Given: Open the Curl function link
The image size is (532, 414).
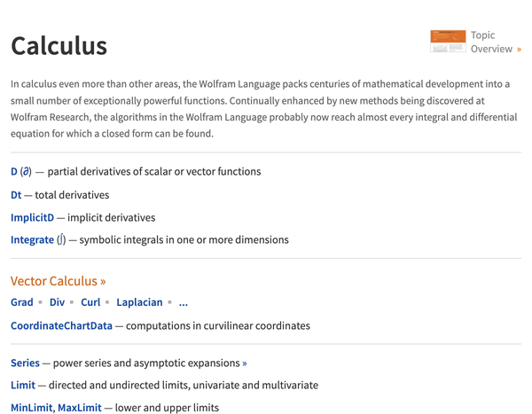Looking at the screenshot, I should pos(90,302).
